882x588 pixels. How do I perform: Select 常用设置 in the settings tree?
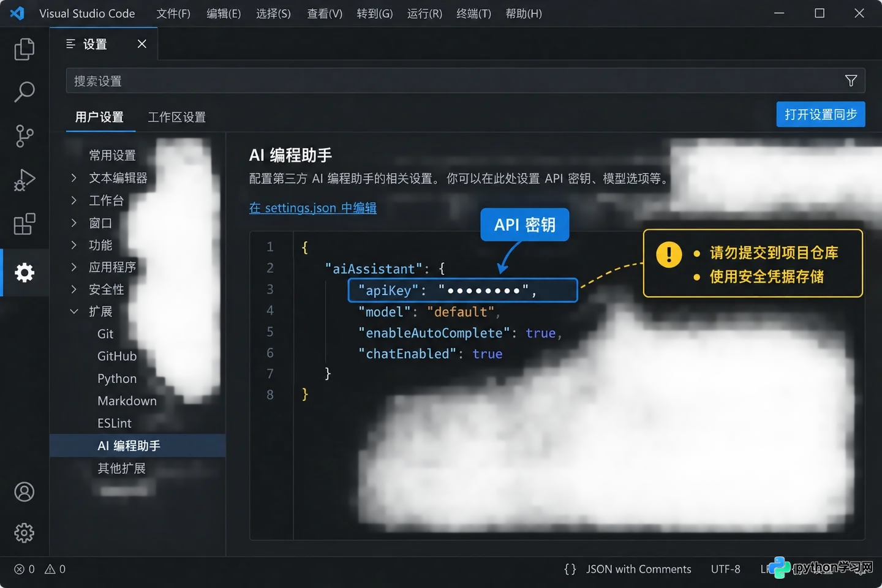click(x=113, y=156)
